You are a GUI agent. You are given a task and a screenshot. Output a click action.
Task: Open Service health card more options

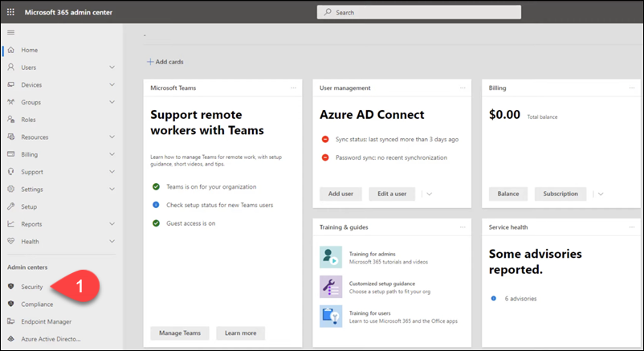coord(632,227)
